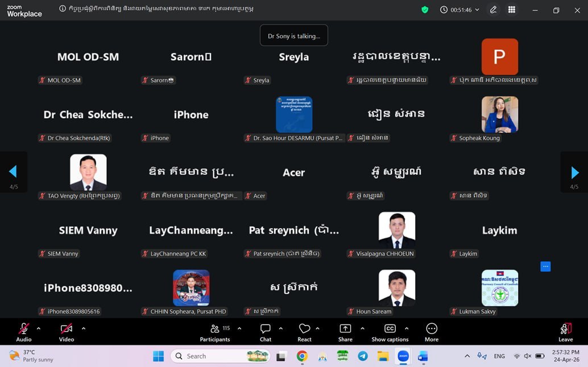Click the React heart icon
Viewport: 588px width, 367px height.
pos(304,329)
